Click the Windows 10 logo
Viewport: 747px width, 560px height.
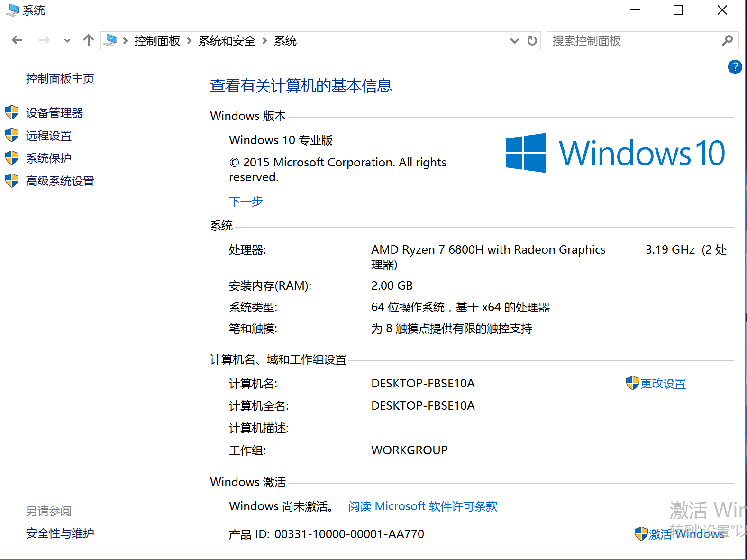pyautogui.click(x=615, y=153)
